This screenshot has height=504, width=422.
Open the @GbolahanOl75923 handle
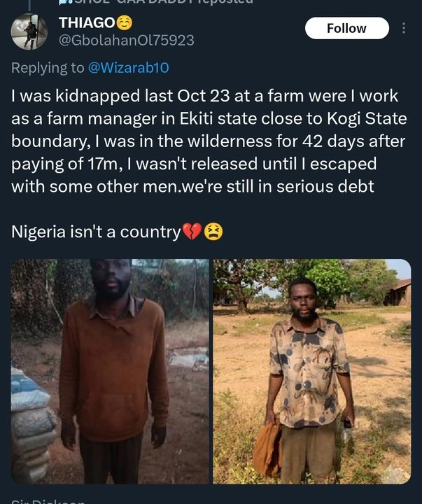(127, 40)
